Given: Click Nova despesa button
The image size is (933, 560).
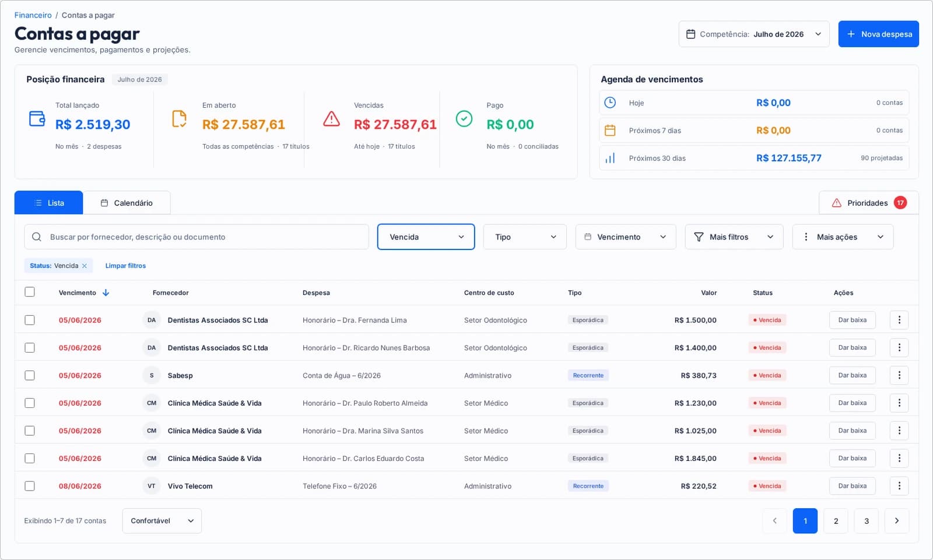Looking at the screenshot, I should coord(879,34).
